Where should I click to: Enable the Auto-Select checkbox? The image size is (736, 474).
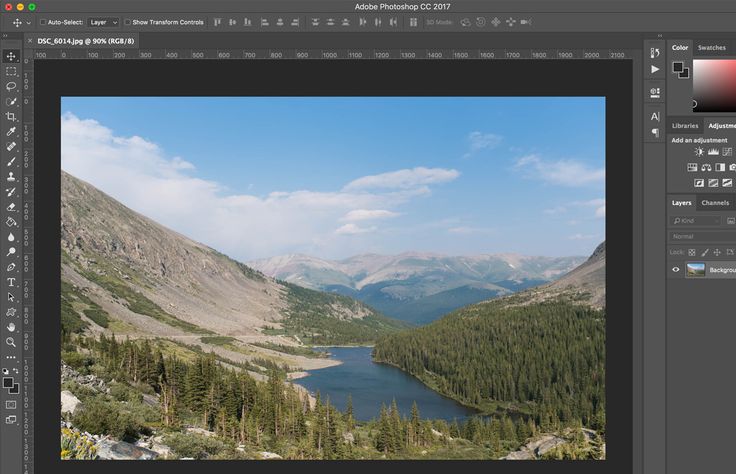pyautogui.click(x=43, y=22)
